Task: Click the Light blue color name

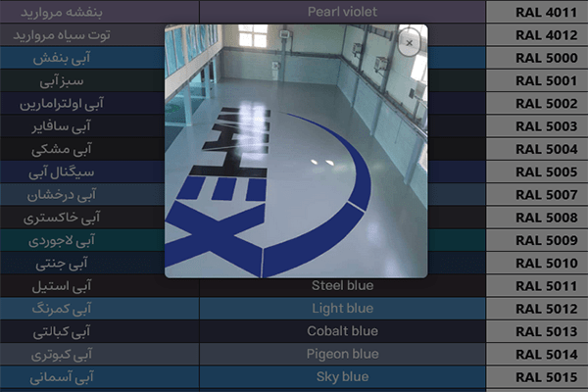Action: pos(342,309)
